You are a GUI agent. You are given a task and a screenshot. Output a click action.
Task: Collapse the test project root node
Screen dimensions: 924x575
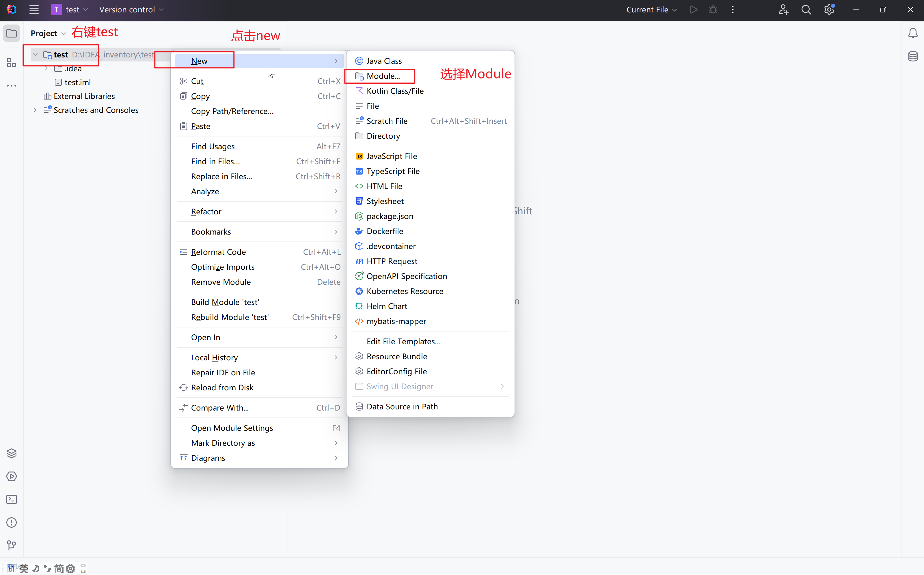click(35, 55)
